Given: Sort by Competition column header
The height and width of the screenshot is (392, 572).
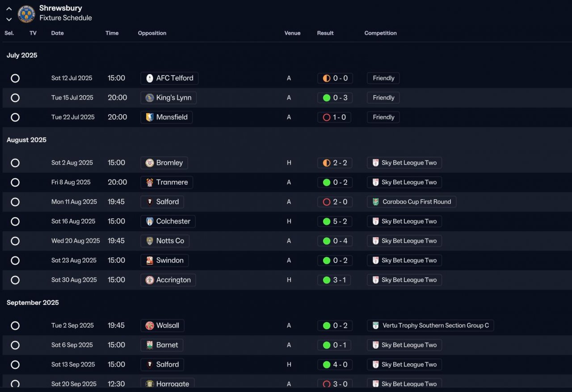Looking at the screenshot, I should pyautogui.click(x=381, y=33).
